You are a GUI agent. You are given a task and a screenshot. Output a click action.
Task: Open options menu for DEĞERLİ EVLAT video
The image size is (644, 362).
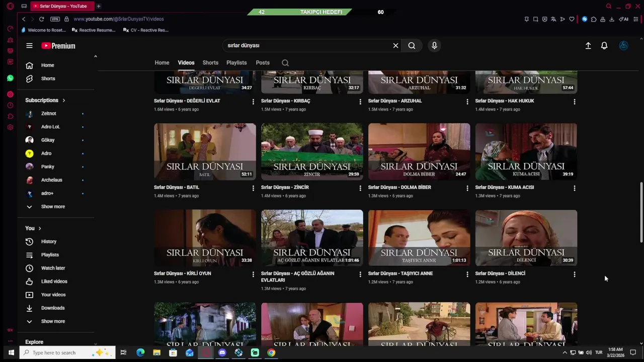click(x=253, y=102)
